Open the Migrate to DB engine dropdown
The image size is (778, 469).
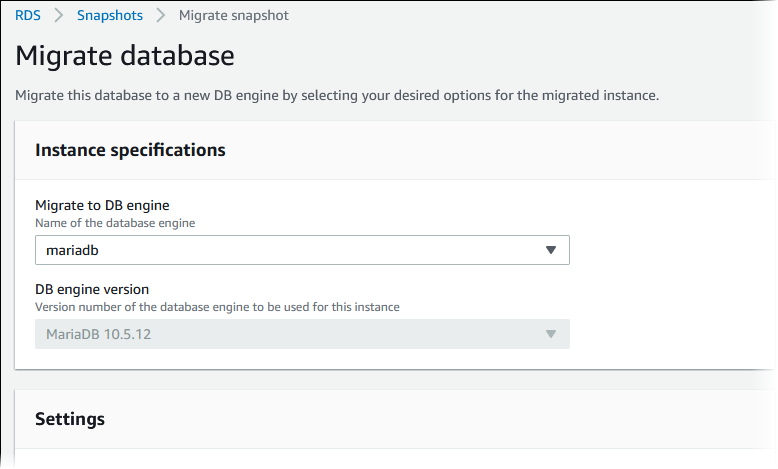pos(301,250)
